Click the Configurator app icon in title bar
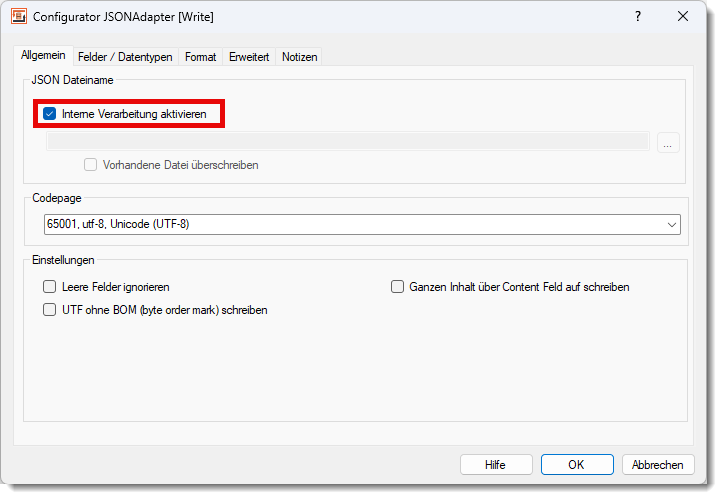722x499 pixels. tap(18, 17)
